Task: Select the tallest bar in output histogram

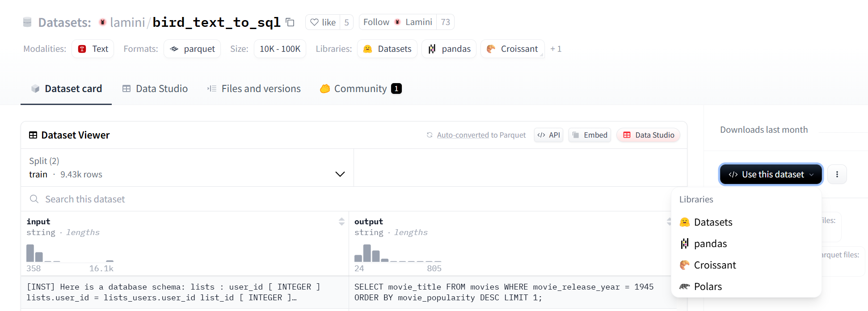Action: pyautogui.click(x=367, y=253)
